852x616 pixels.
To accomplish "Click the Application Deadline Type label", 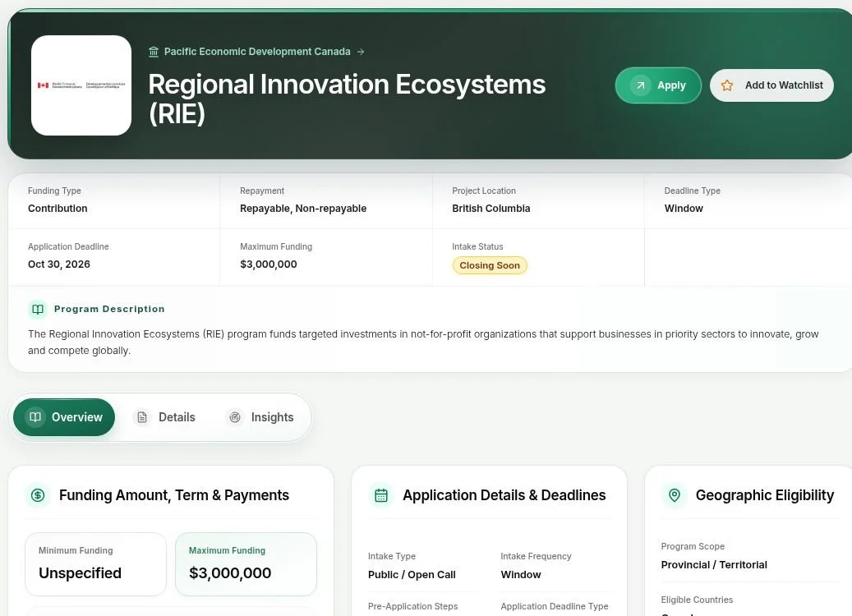I will [x=555, y=606].
